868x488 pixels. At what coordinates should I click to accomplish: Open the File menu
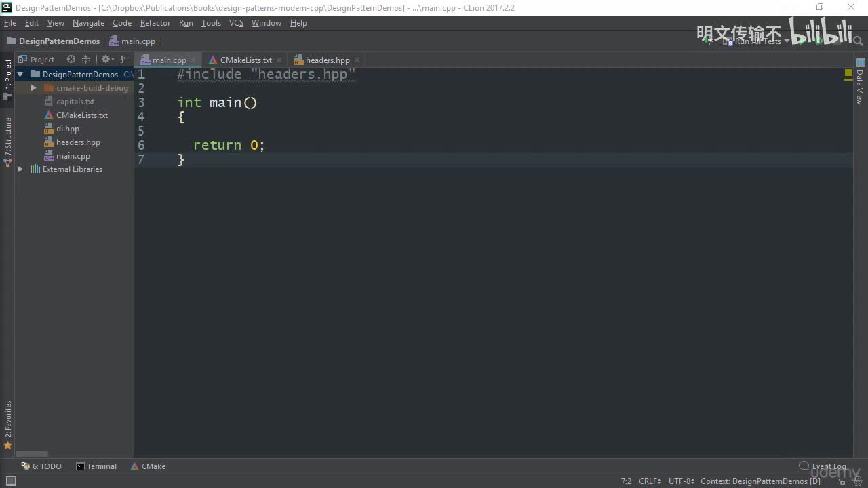pyautogui.click(x=10, y=23)
